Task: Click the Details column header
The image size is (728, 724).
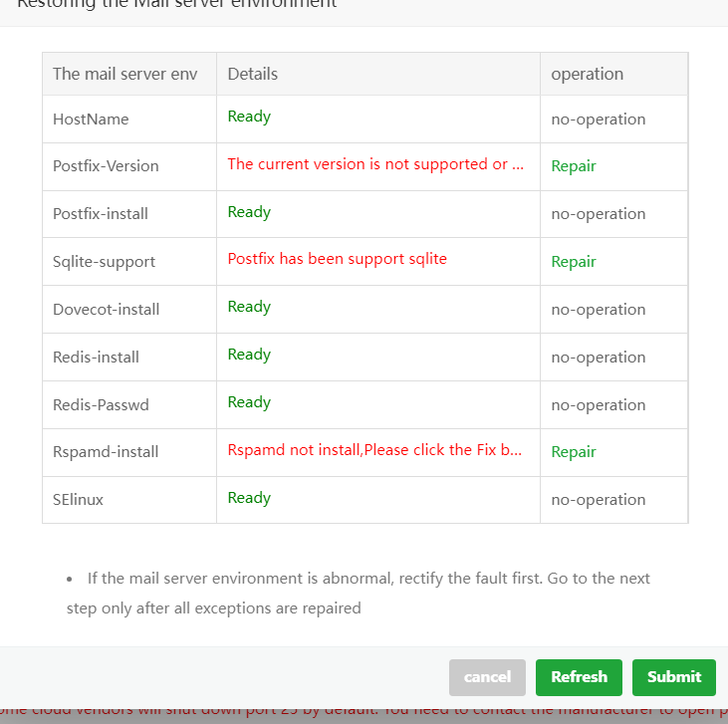Action: point(253,74)
